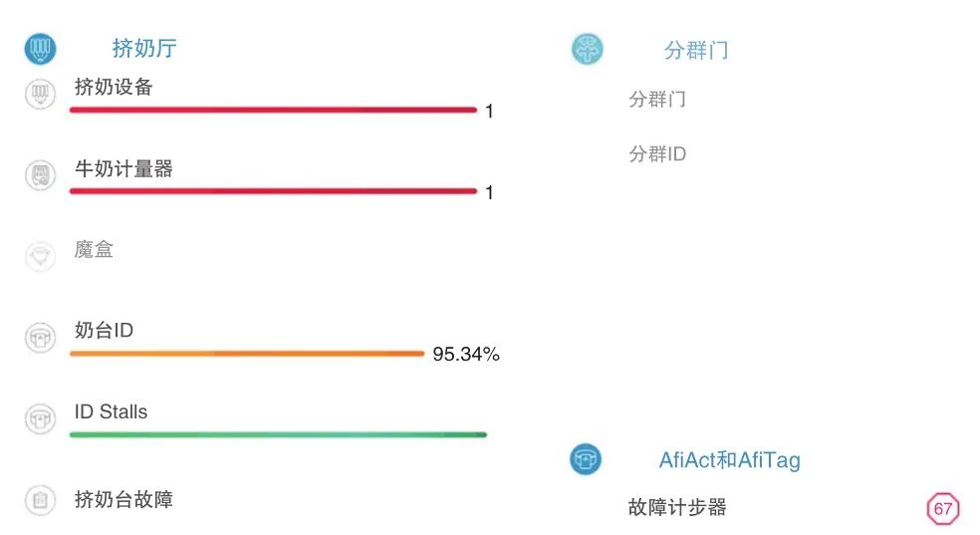Select the 分群ID list entry
The height and width of the screenshot is (535, 980).
point(657,153)
